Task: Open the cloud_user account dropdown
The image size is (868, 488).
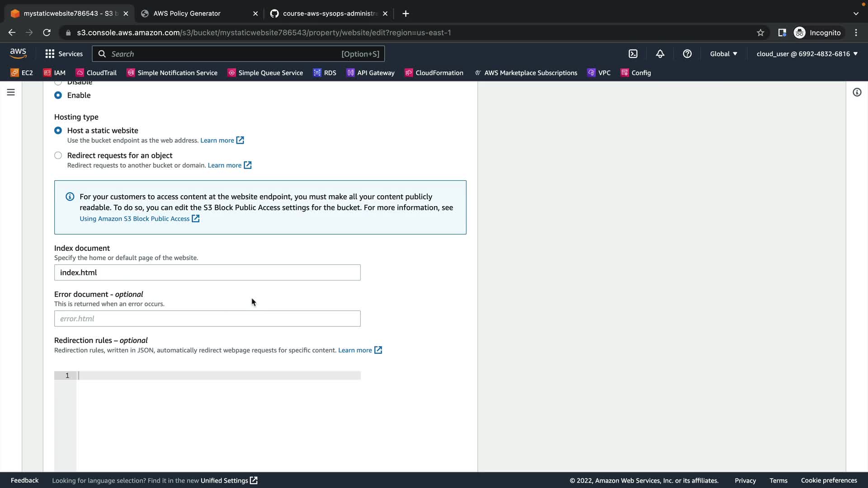Action: tap(807, 54)
